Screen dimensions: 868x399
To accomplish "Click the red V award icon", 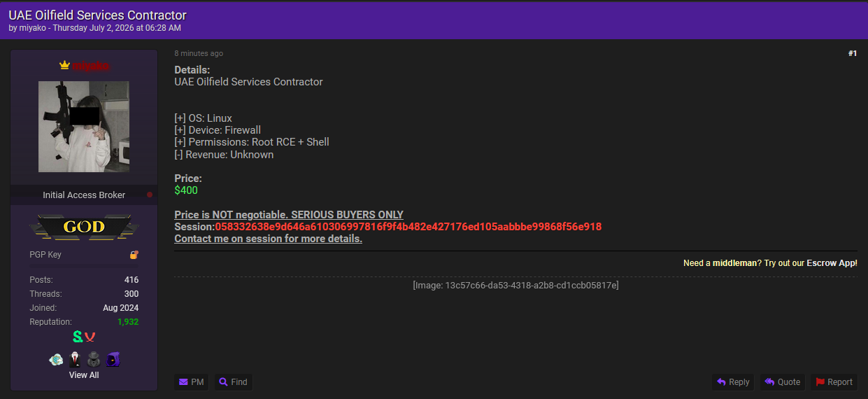I will tap(90, 337).
